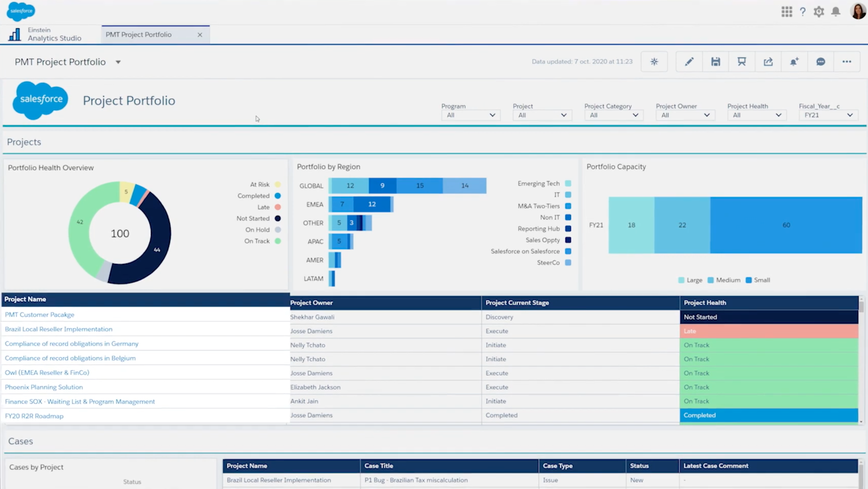This screenshot has height=489, width=868.
Task: Open the Program filter dropdown
Action: click(471, 115)
